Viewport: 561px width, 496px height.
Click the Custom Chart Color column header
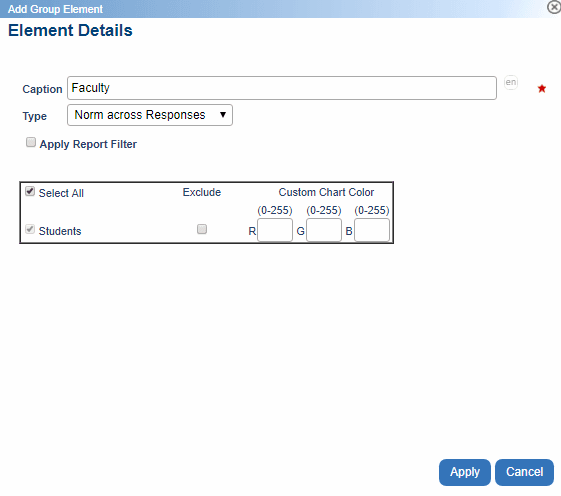[326, 192]
